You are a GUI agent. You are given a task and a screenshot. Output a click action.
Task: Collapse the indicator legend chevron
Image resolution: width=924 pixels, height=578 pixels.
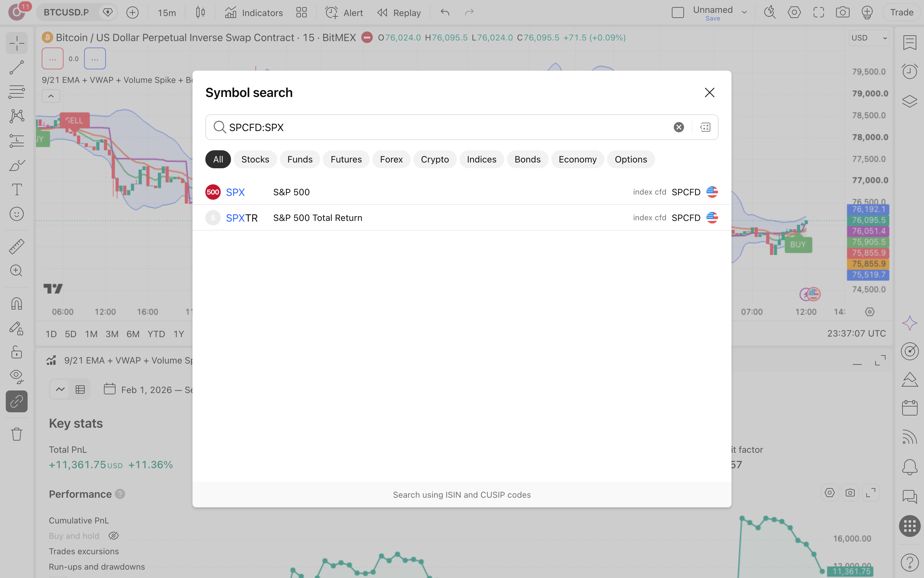(51, 96)
